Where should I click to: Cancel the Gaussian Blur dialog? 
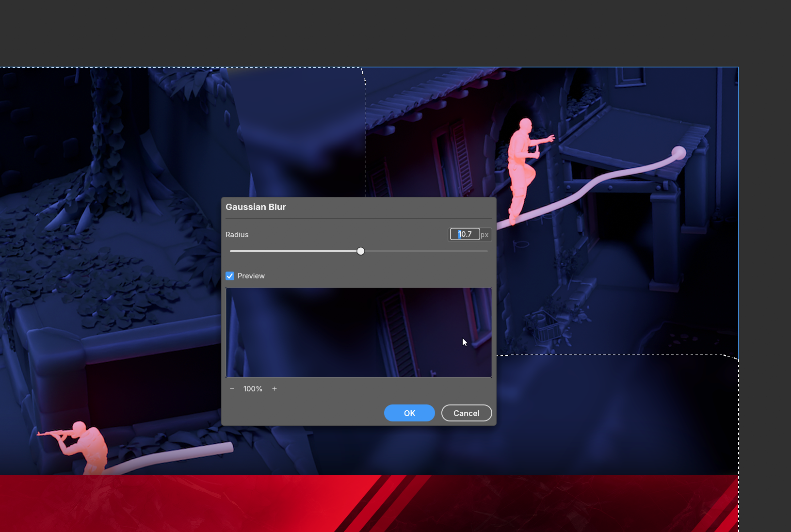(467, 413)
